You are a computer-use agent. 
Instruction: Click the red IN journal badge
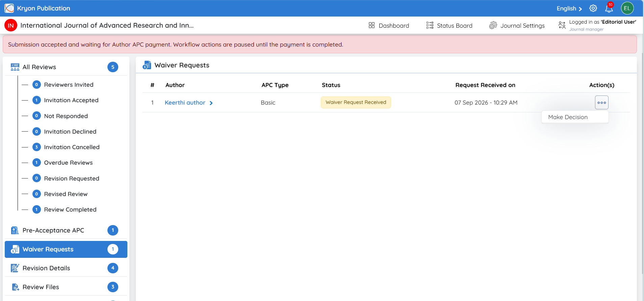pyautogui.click(x=11, y=25)
